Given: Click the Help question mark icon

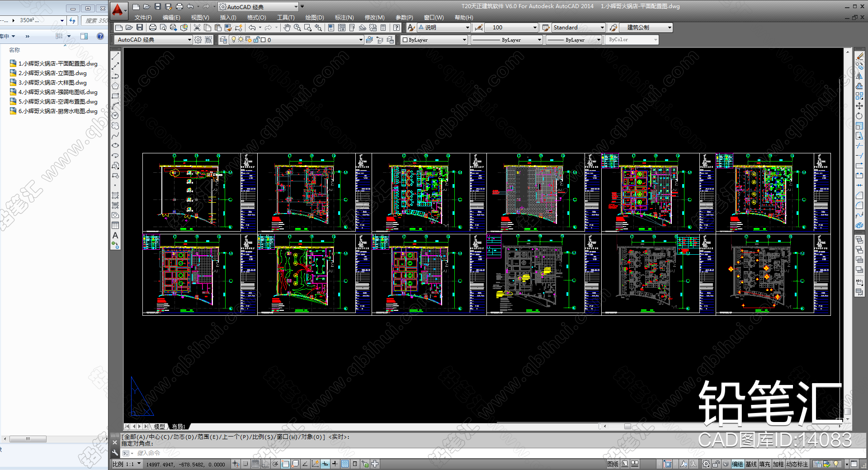Looking at the screenshot, I should coord(396,28).
